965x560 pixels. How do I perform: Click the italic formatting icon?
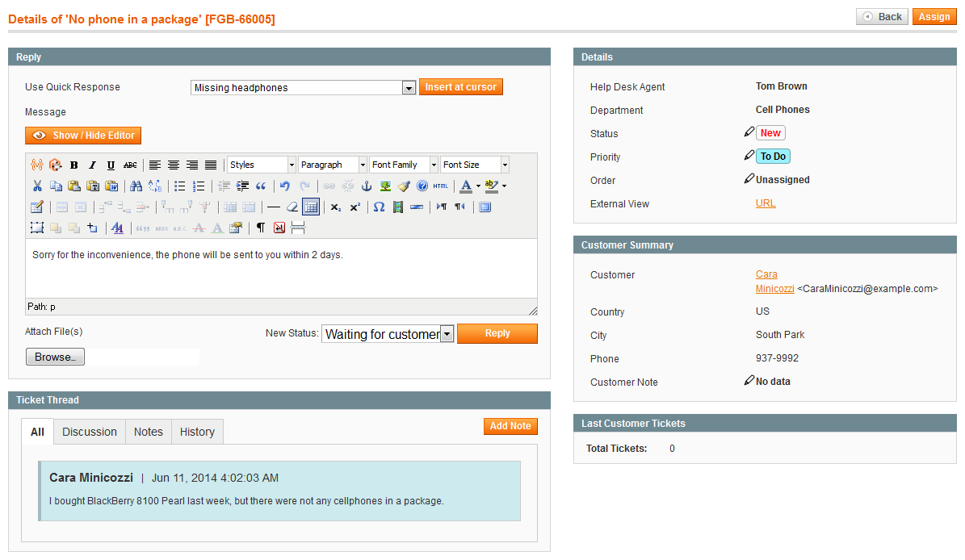(92, 165)
